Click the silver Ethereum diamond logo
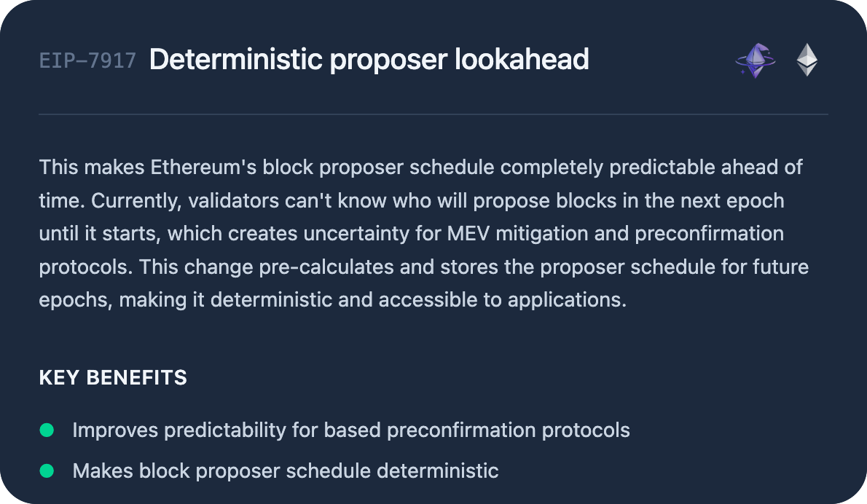867x504 pixels. (x=807, y=60)
